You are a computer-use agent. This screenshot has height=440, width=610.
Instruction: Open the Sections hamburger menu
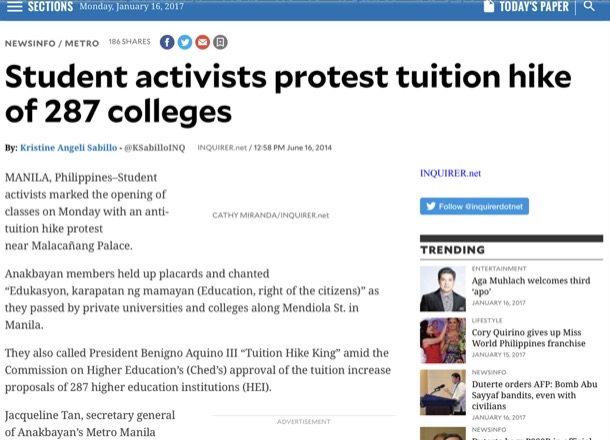point(14,7)
